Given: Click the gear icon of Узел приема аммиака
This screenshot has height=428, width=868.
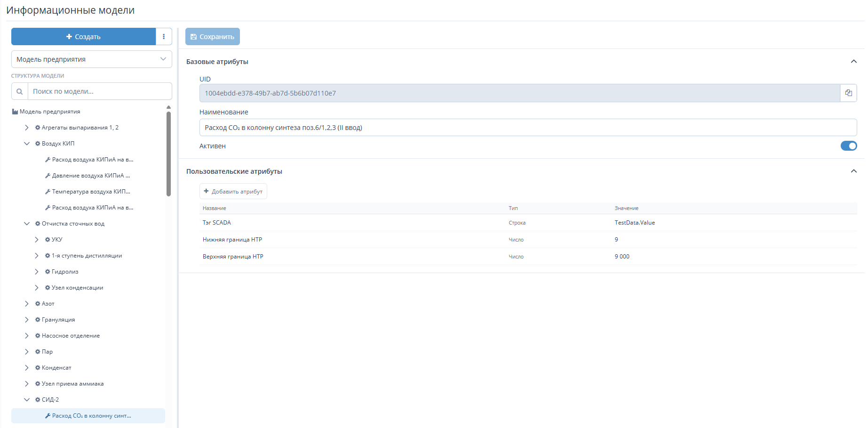Looking at the screenshot, I should 38,384.
